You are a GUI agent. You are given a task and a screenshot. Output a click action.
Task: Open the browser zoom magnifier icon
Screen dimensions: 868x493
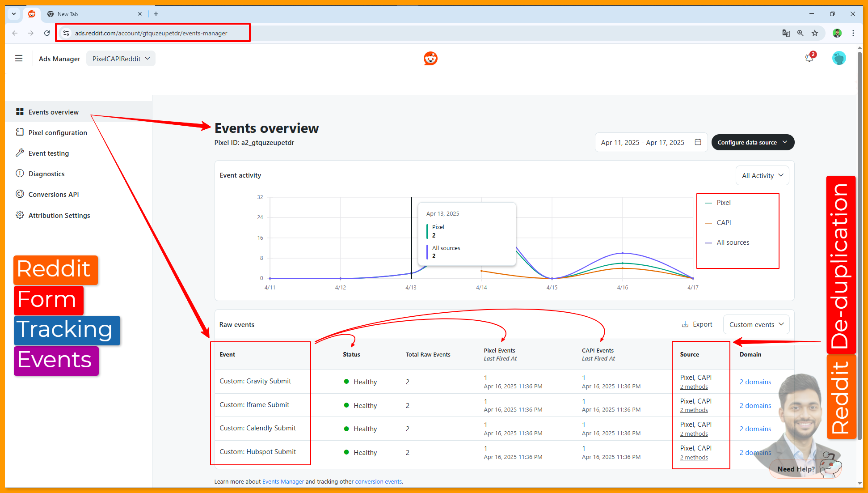coord(801,33)
